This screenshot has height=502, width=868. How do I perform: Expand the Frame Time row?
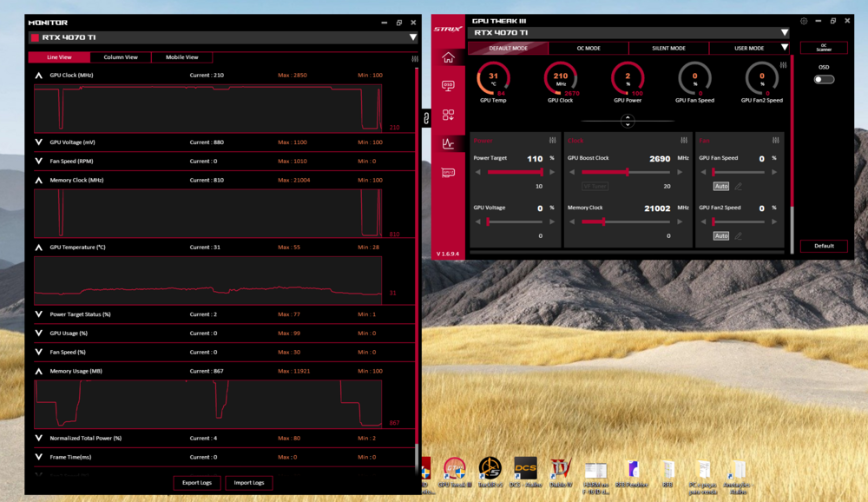click(39, 457)
